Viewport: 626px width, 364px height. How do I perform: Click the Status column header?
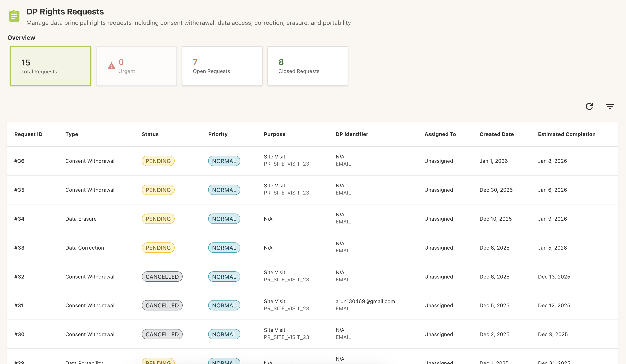[x=150, y=134]
